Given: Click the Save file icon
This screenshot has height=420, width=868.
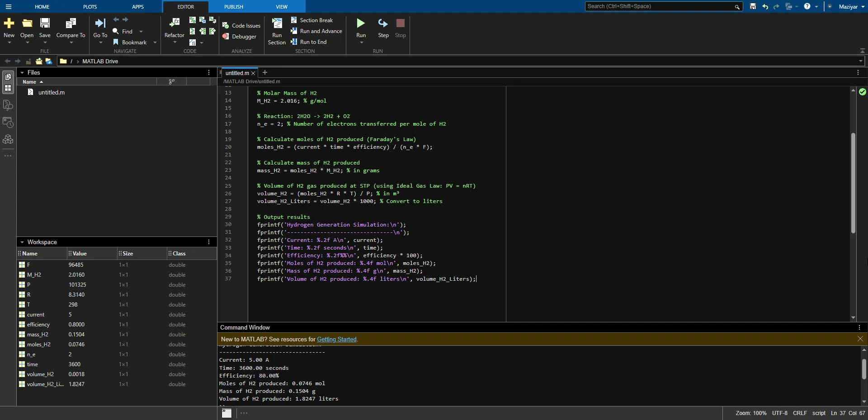Looking at the screenshot, I should [x=45, y=23].
